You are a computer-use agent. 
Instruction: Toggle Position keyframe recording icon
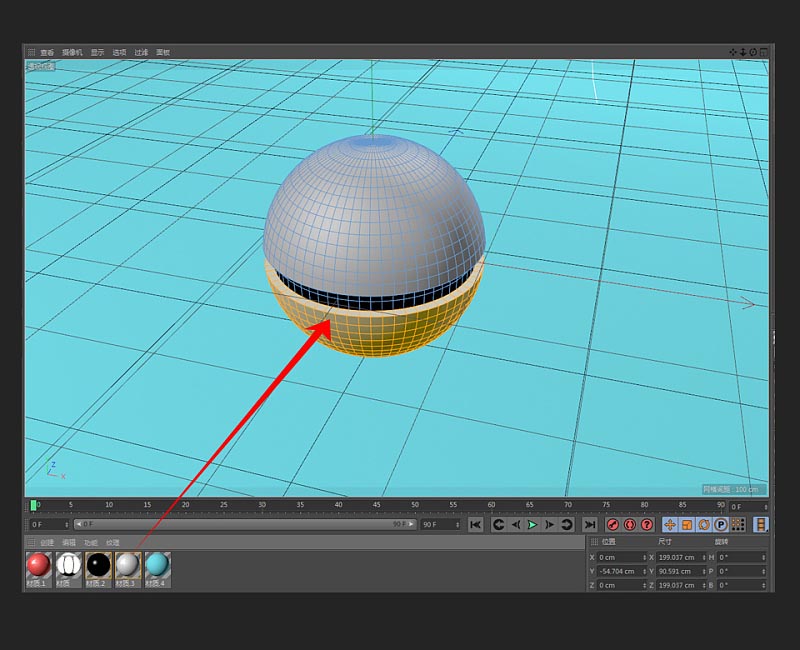tap(670, 524)
